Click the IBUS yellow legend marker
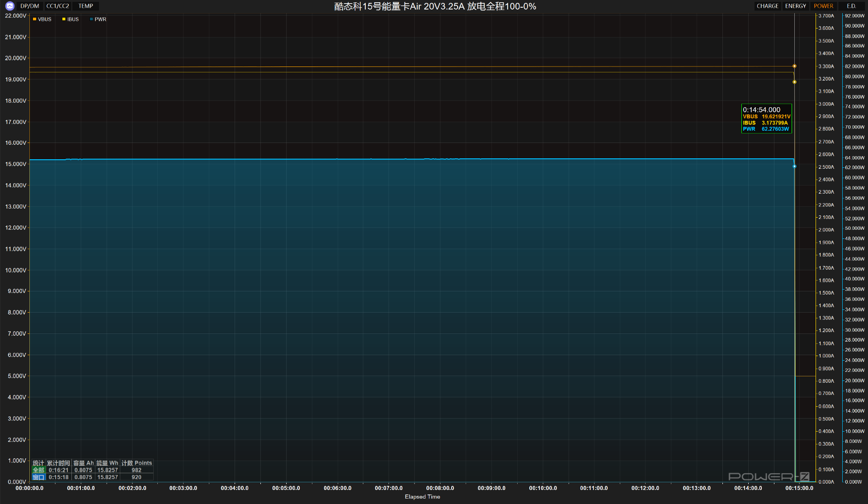The width and height of the screenshot is (868, 504). point(64,19)
